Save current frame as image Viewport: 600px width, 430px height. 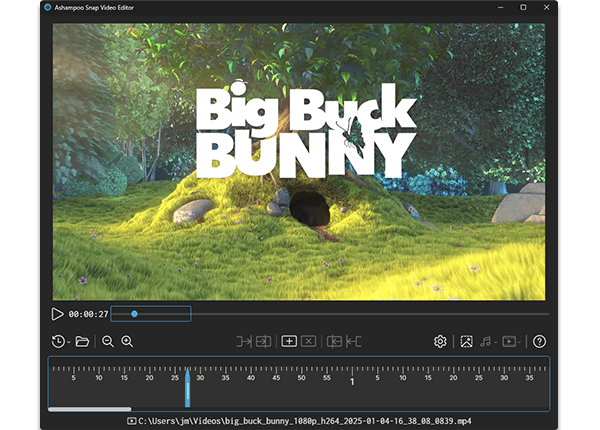[x=466, y=341]
